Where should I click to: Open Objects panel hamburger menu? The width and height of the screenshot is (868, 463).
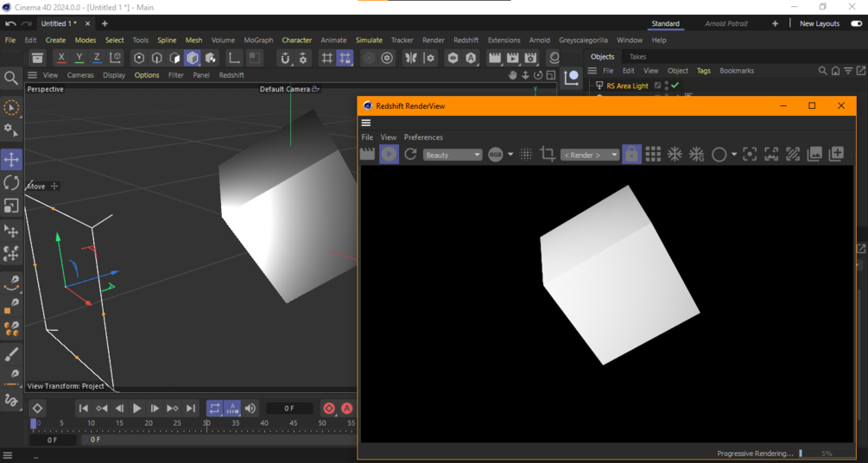pyautogui.click(x=592, y=71)
